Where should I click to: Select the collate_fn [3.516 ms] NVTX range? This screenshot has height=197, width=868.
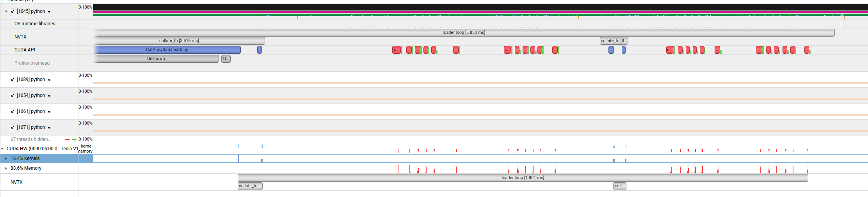[x=179, y=41]
